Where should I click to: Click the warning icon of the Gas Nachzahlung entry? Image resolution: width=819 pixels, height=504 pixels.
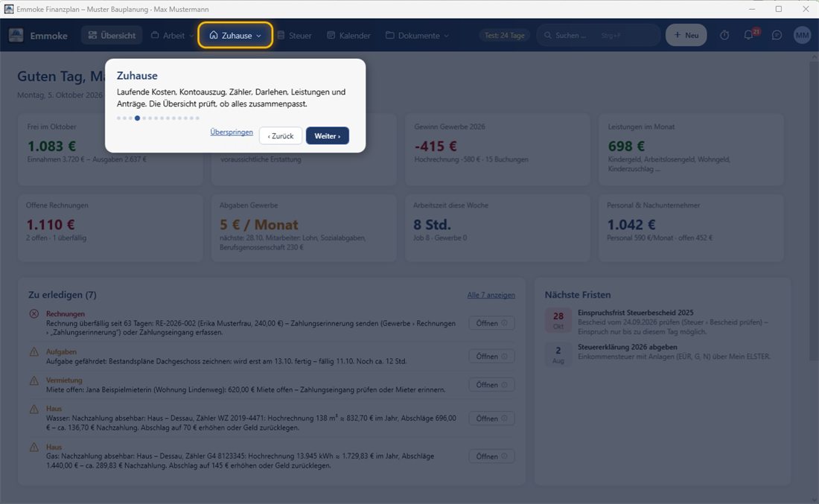click(34, 447)
